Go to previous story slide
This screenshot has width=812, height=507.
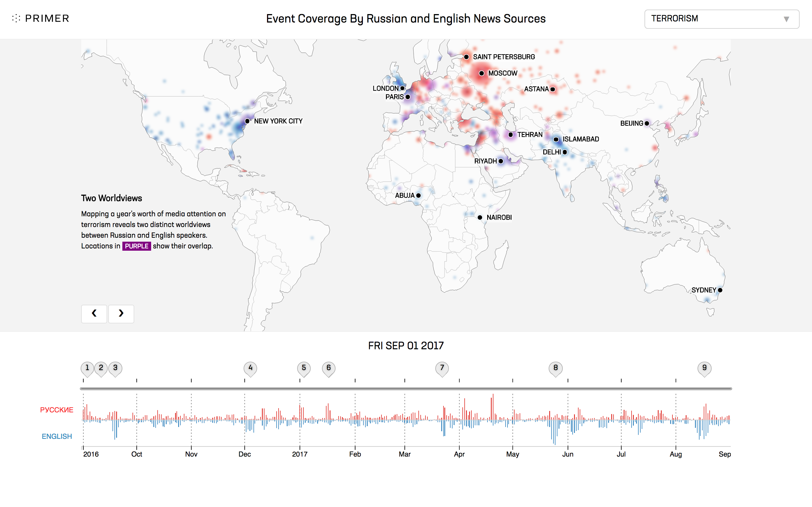(94, 313)
